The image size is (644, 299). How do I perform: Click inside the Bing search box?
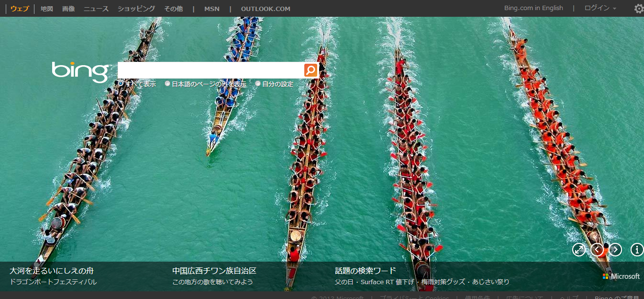[x=211, y=70]
